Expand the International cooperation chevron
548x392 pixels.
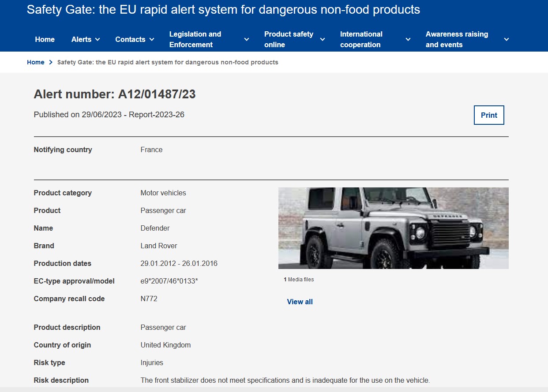click(x=408, y=39)
